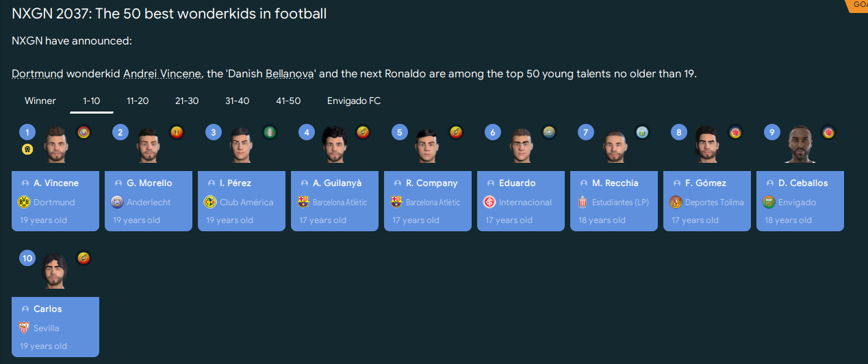Image resolution: width=868 pixels, height=364 pixels.
Task: Click the Estudiantes (LP) badge icon
Action: coord(582,202)
